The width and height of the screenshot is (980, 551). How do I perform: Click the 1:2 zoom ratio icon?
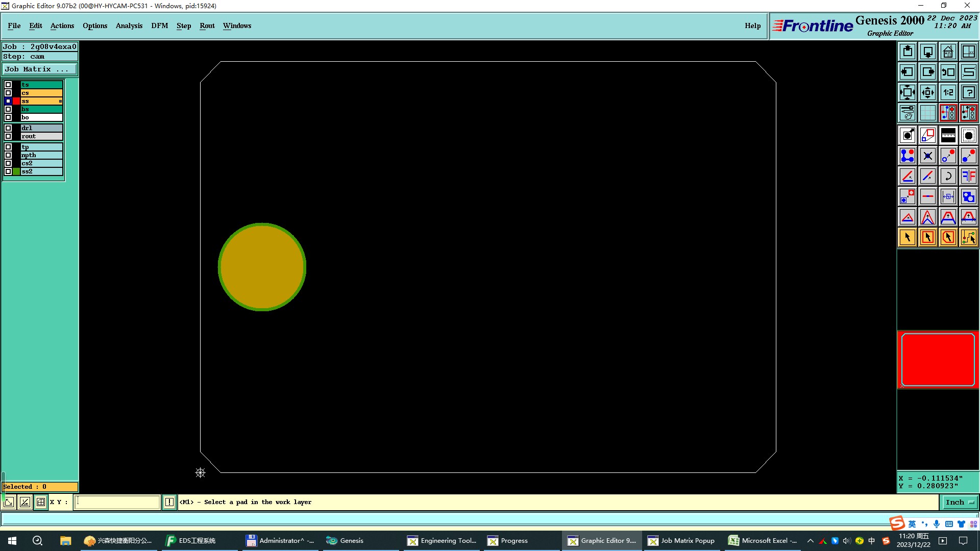(948, 92)
